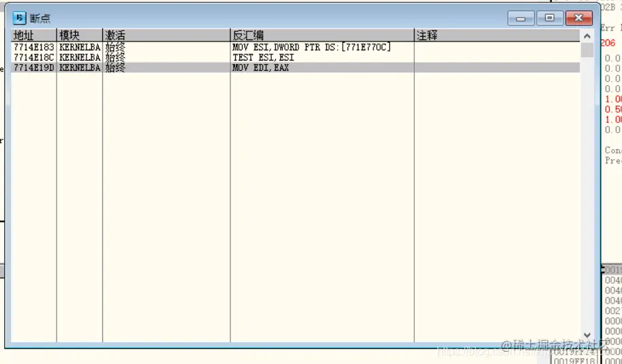The height and width of the screenshot is (364, 622).
Task: Click the breakpoints window title icon
Action: [x=19, y=18]
